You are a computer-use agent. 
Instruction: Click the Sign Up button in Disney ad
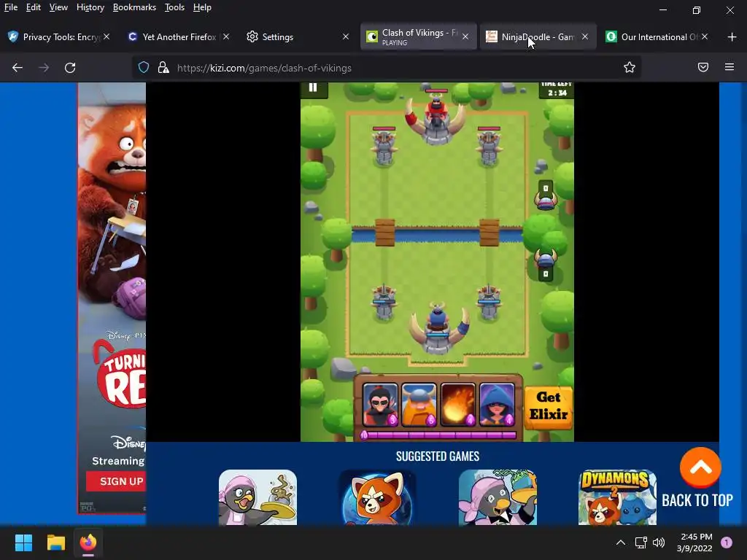tap(117, 481)
